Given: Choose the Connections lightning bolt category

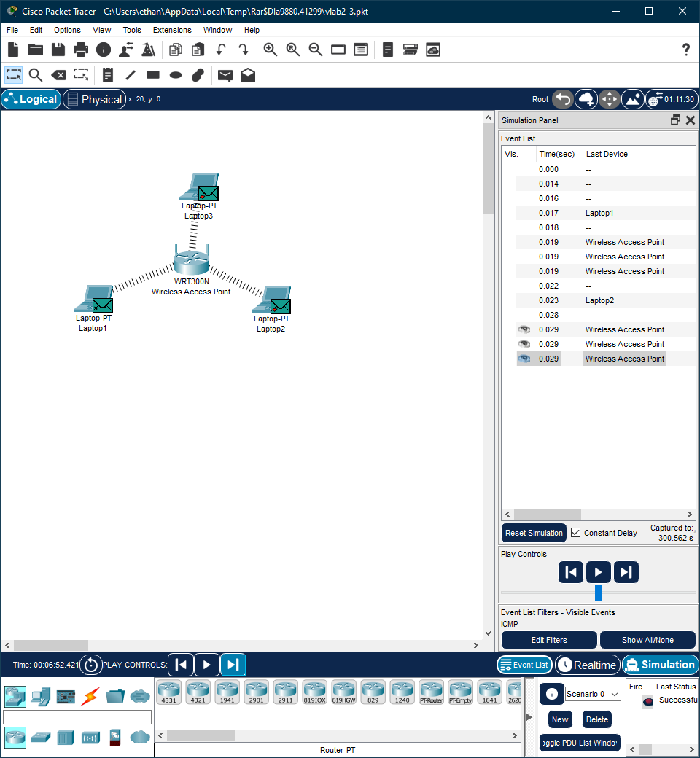Looking at the screenshot, I should [x=90, y=696].
